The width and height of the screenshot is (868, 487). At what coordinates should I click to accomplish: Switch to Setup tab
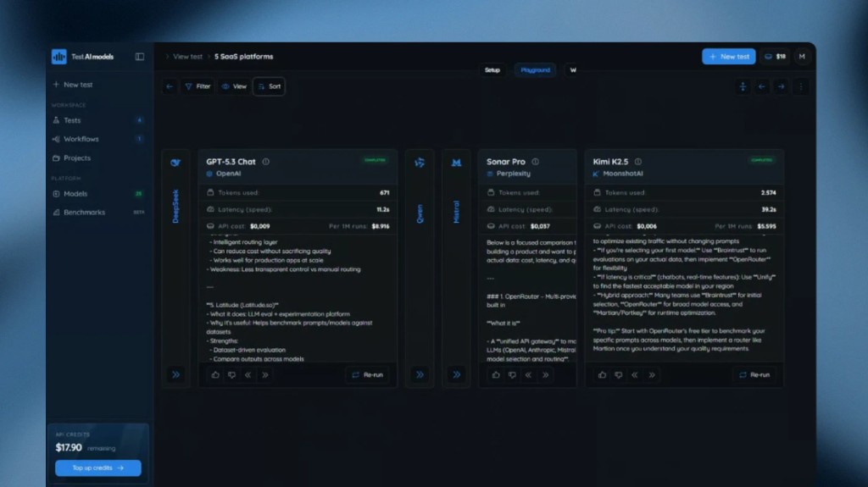click(492, 70)
